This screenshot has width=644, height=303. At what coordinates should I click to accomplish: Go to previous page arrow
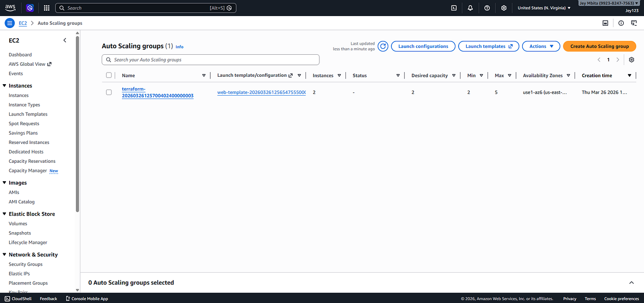[599, 60]
